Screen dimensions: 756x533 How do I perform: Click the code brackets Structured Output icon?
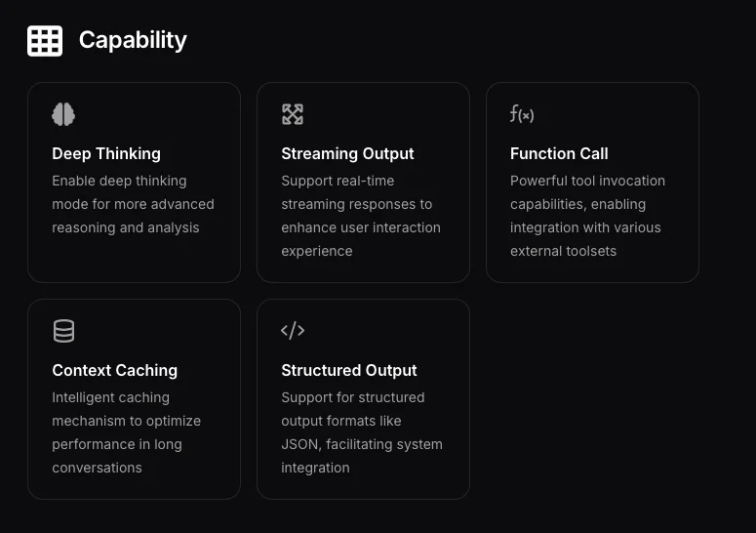pos(293,330)
